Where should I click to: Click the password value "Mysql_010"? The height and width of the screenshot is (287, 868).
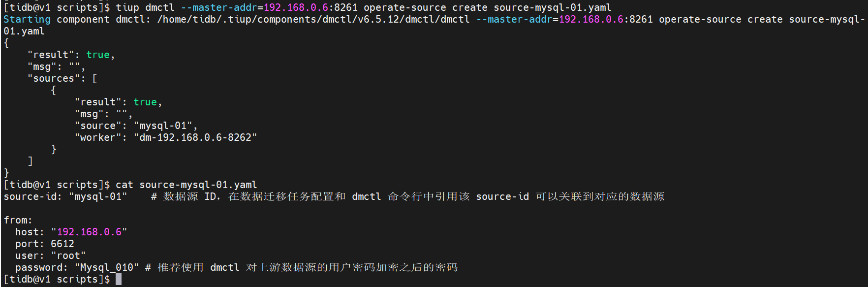point(107,267)
